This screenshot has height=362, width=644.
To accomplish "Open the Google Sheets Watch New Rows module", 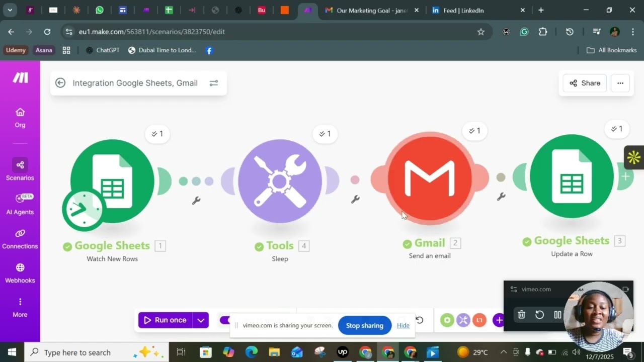I will 113,181.
